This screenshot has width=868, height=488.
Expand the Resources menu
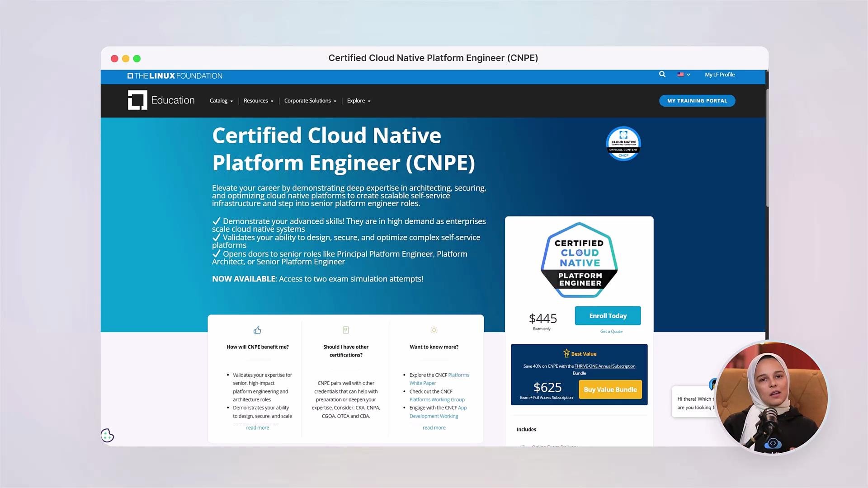click(x=259, y=101)
